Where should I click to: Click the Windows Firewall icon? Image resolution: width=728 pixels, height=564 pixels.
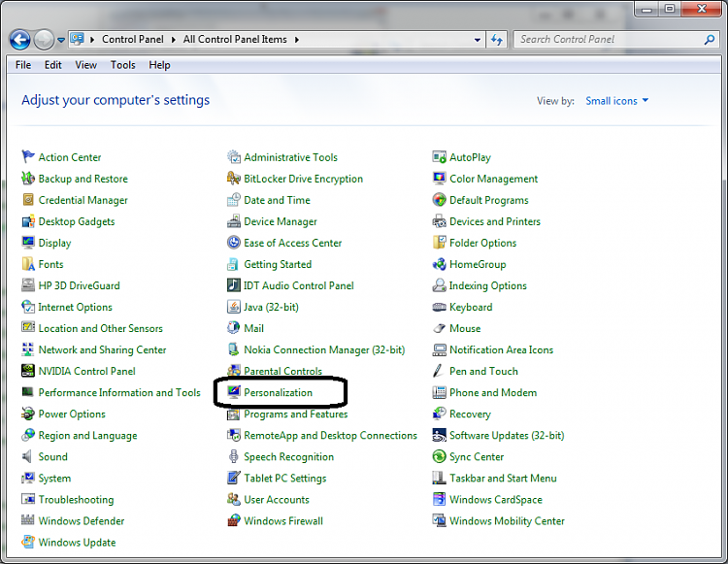[x=234, y=520]
